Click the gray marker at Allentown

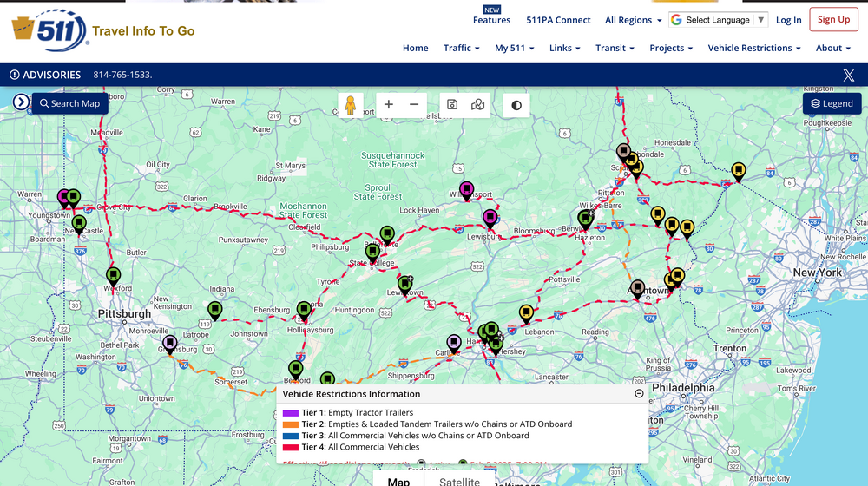point(637,288)
